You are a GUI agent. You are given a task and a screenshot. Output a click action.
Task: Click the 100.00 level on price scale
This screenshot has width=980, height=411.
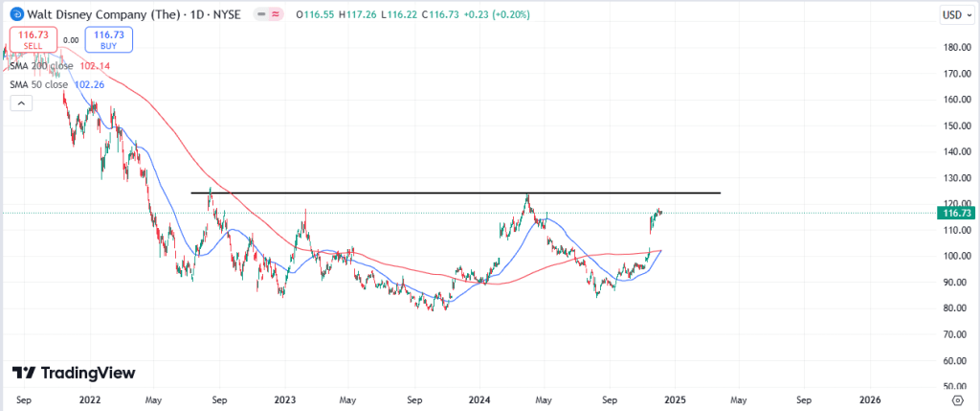tap(953, 256)
